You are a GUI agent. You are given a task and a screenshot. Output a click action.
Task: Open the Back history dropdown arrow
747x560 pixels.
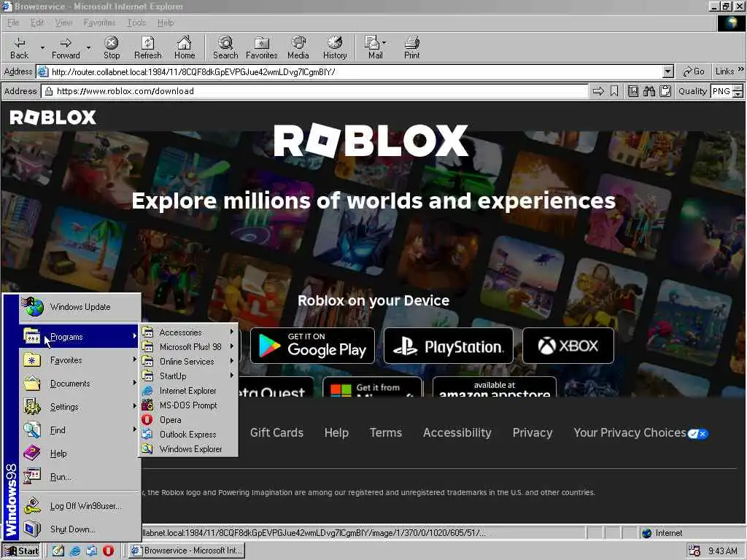[42, 47]
